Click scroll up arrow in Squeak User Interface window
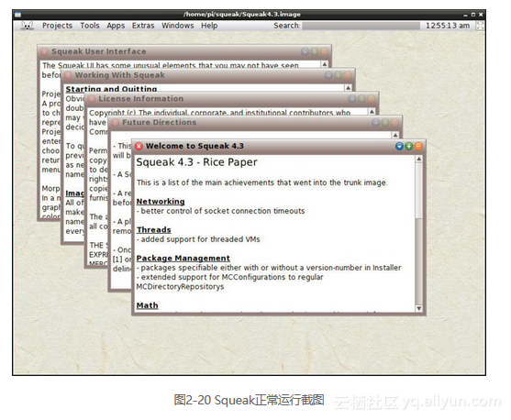511x420 pixels. coord(325,64)
